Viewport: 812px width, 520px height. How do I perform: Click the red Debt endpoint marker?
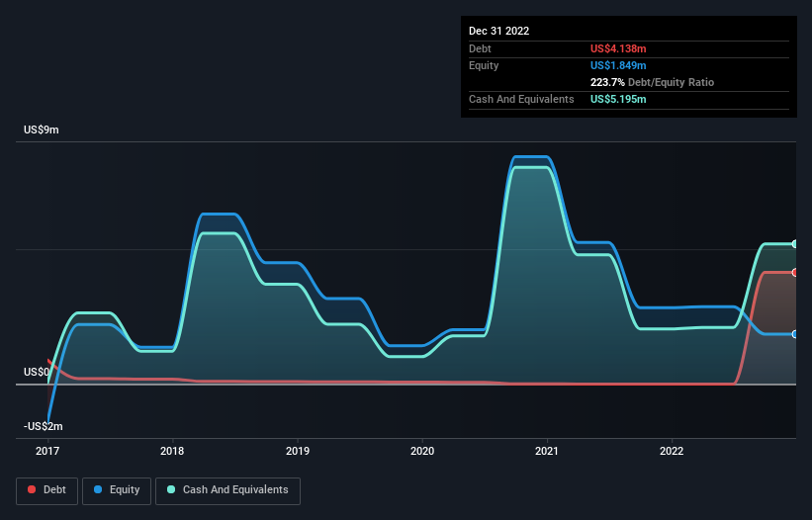[x=795, y=273]
